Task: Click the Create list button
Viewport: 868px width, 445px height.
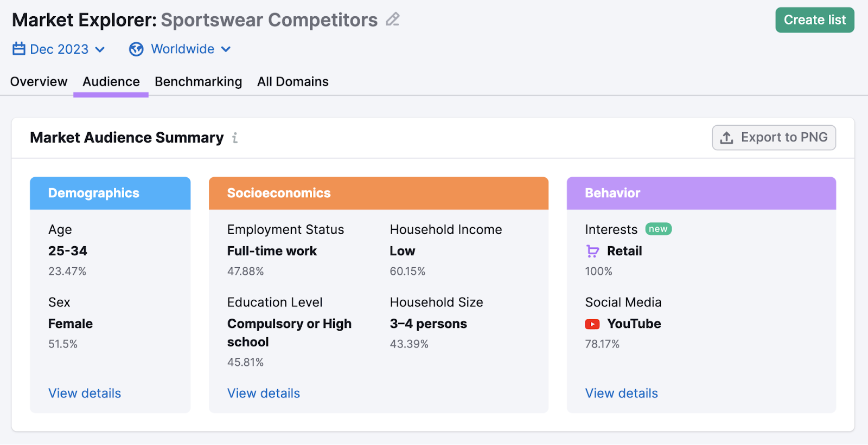Action: pos(814,20)
